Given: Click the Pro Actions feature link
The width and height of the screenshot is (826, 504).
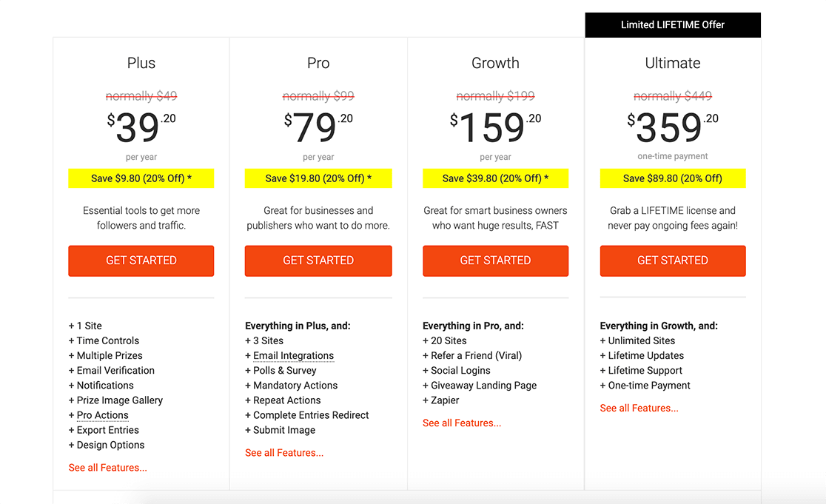Looking at the screenshot, I should click(102, 415).
